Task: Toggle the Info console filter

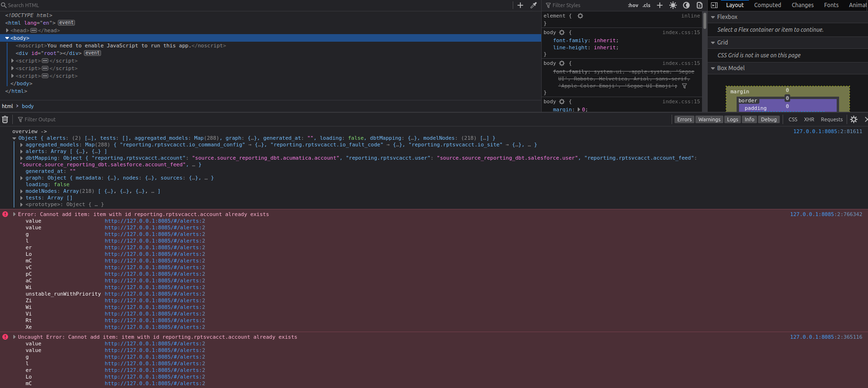Action: tap(749, 119)
